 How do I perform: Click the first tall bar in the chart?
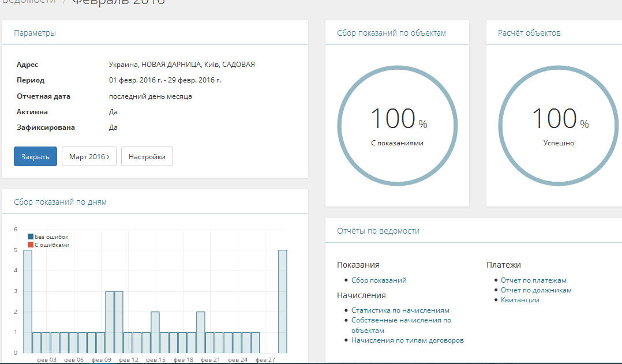(x=28, y=301)
